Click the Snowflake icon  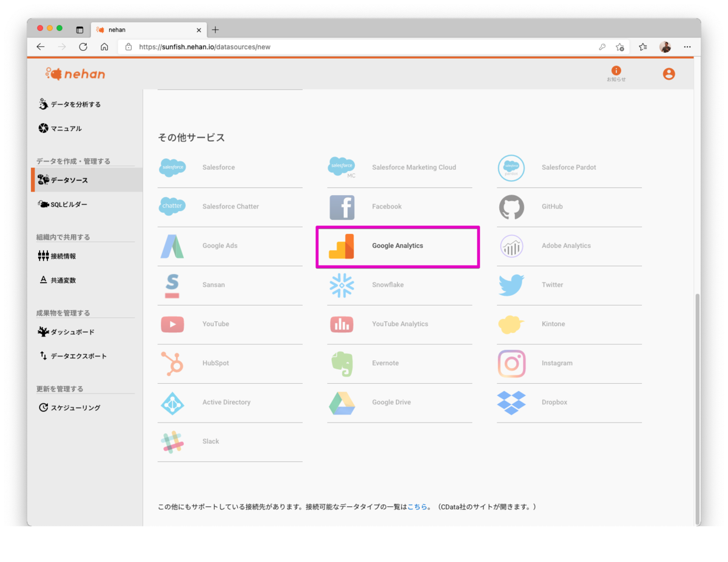342,286
